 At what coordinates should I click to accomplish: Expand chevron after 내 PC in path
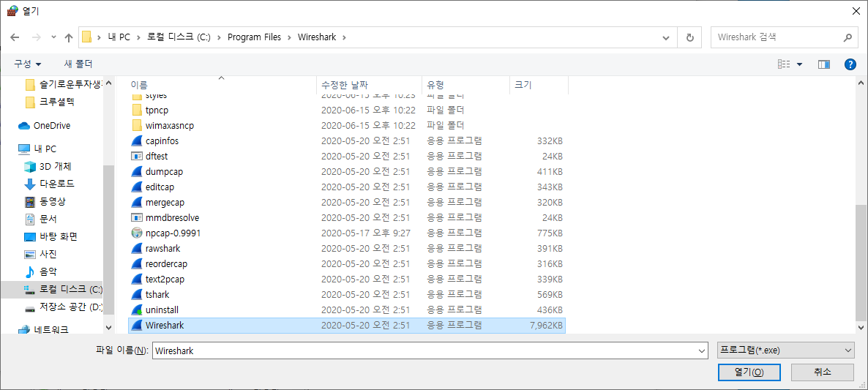pos(138,37)
